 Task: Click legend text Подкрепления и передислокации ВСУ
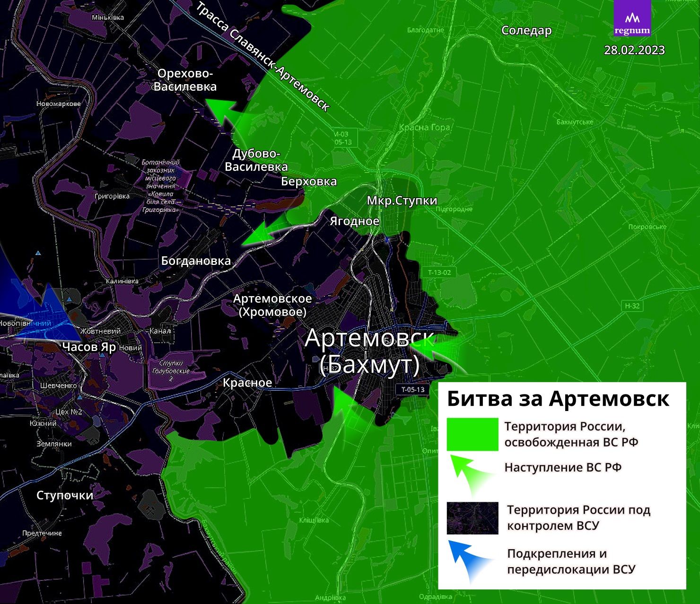click(571, 561)
